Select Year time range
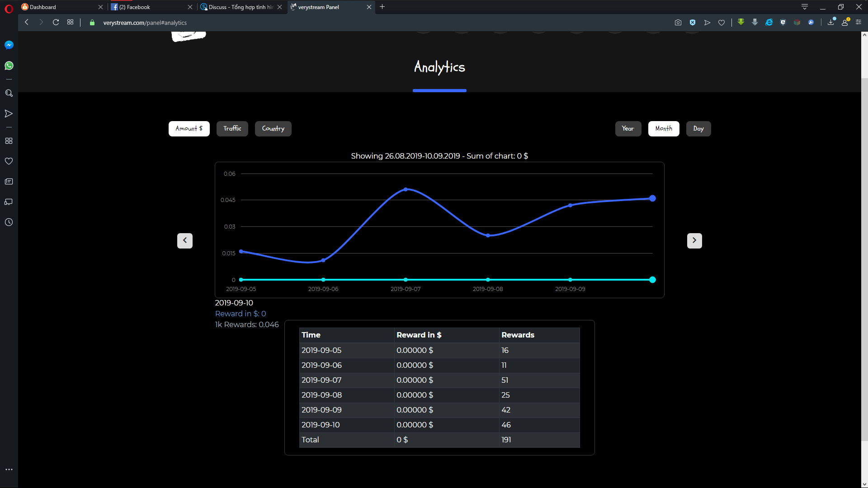This screenshot has height=488, width=868. point(628,129)
